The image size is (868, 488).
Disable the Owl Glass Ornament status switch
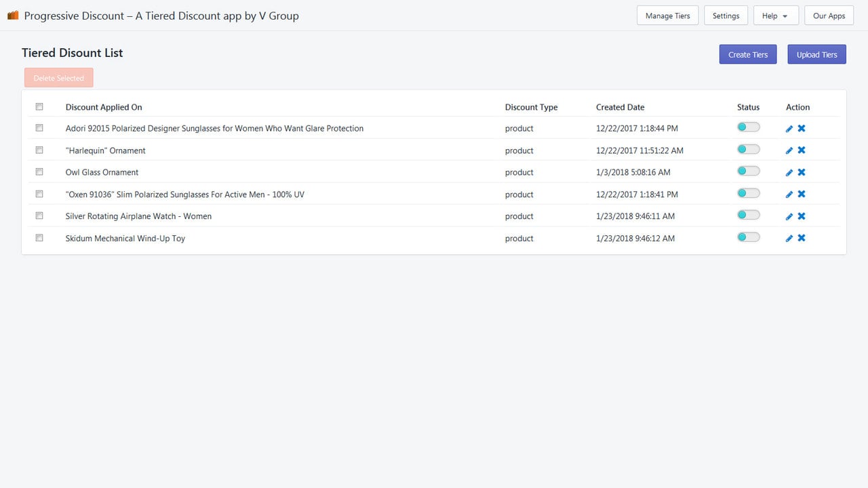tap(749, 171)
